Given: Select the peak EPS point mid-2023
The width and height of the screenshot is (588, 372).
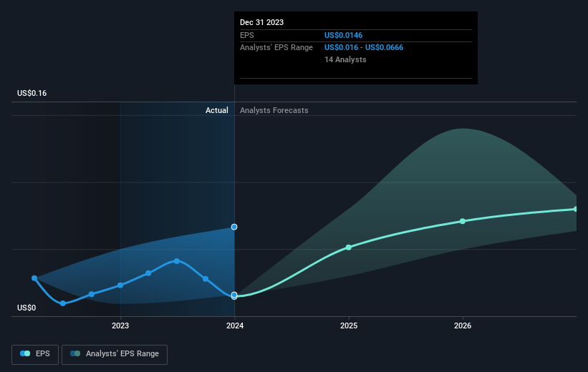Looking at the screenshot, I should 177,261.
